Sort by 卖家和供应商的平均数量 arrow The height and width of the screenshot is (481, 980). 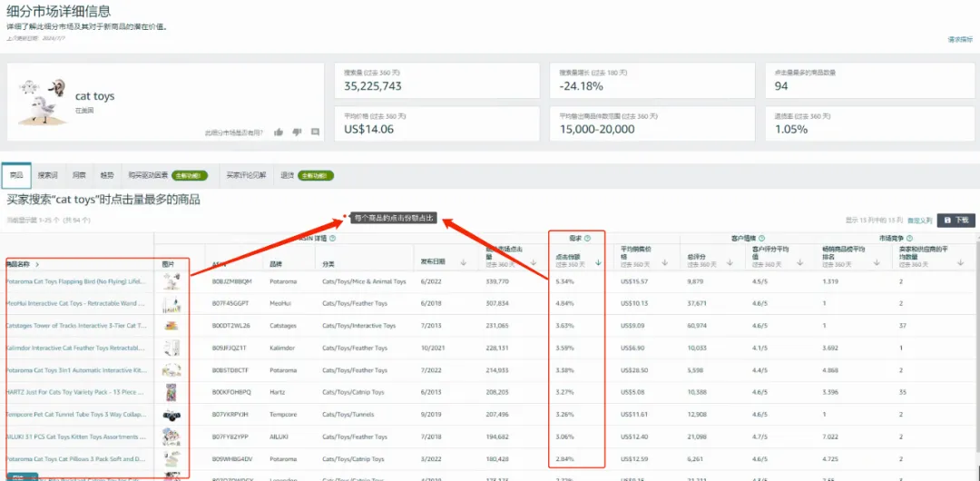[x=960, y=263]
